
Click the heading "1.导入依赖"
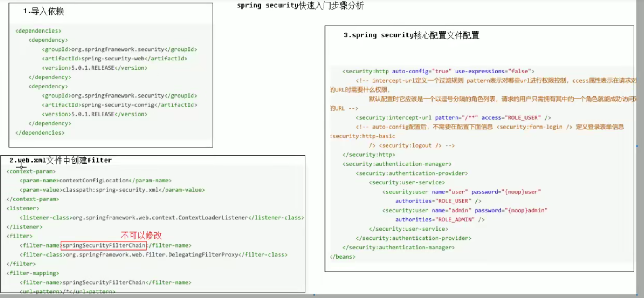click(x=43, y=11)
